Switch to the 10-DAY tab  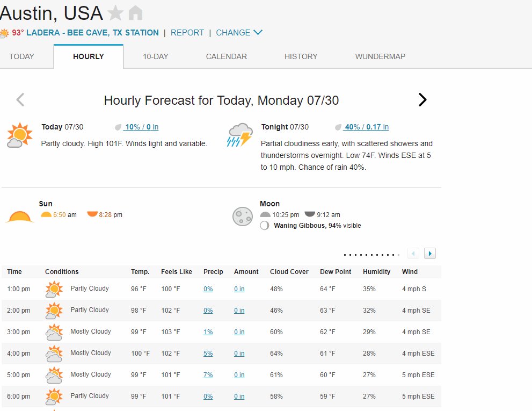[x=155, y=56]
